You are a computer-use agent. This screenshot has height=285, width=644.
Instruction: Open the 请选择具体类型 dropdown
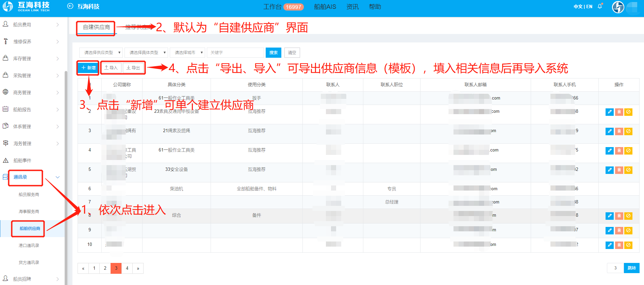click(x=146, y=53)
